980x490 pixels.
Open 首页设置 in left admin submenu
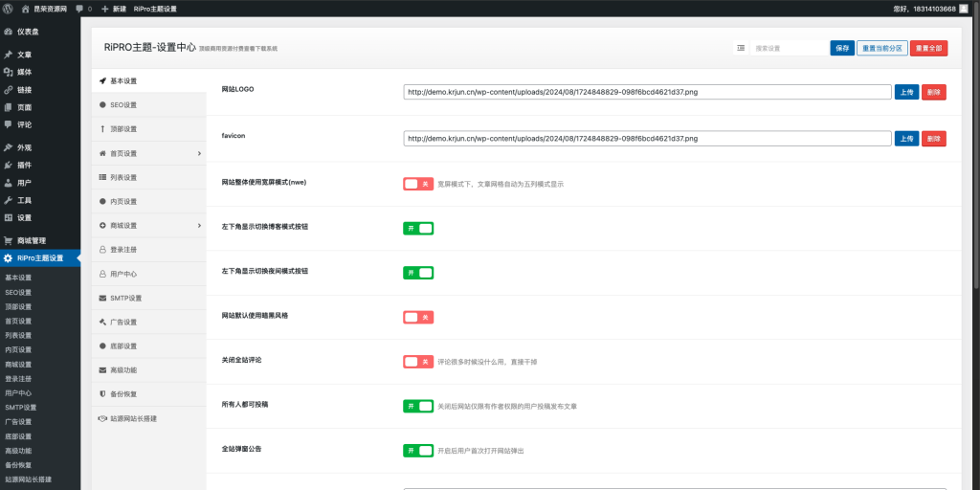18,322
